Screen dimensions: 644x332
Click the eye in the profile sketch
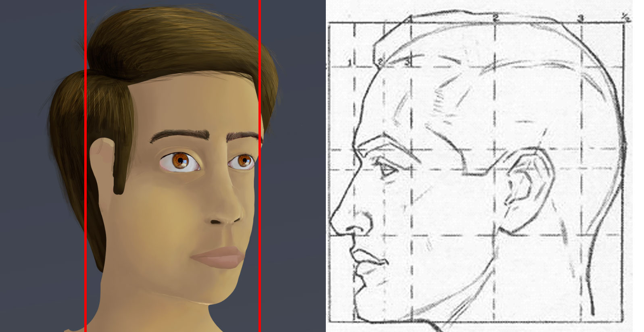[388, 170]
